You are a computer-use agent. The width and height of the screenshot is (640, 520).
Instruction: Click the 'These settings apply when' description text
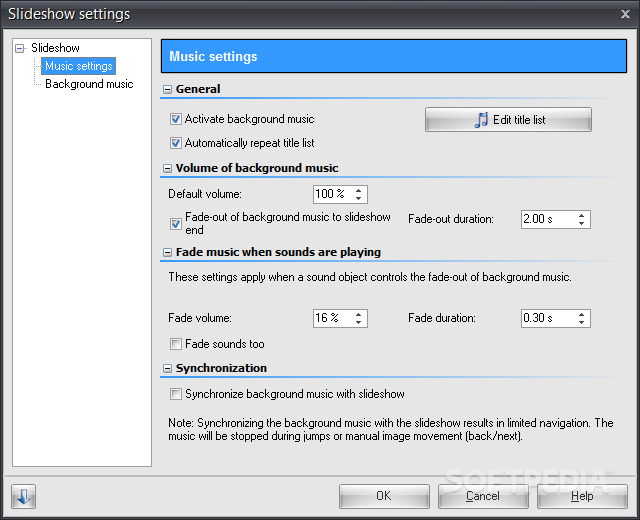tap(370, 277)
